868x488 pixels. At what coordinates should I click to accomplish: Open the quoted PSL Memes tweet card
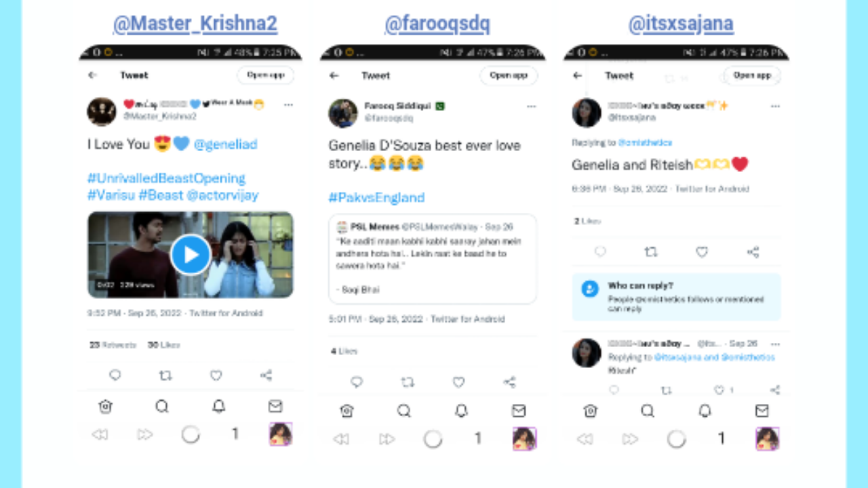[x=433, y=258]
